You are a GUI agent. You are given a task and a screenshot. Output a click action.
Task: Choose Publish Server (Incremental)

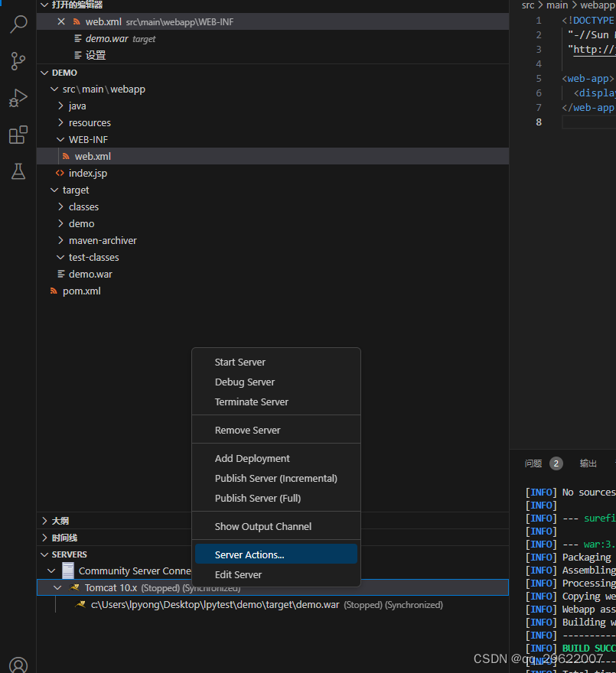pyautogui.click(x=275, y=478)
